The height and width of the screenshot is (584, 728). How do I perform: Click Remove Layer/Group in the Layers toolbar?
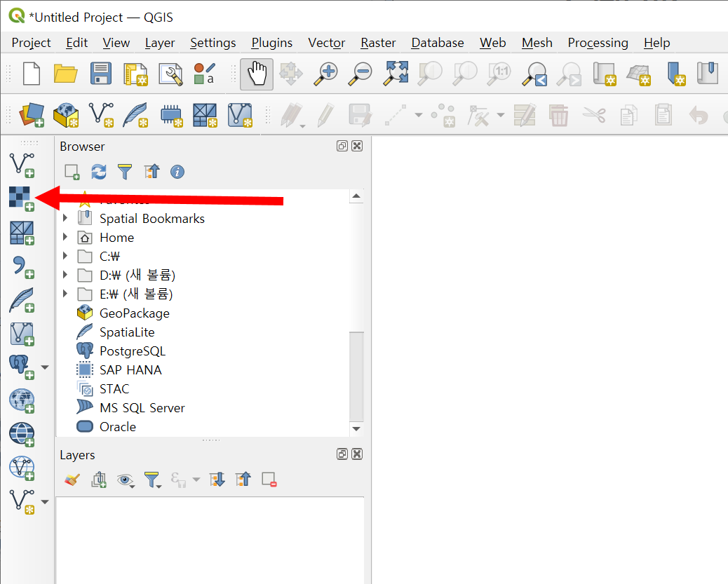point(269,480)
